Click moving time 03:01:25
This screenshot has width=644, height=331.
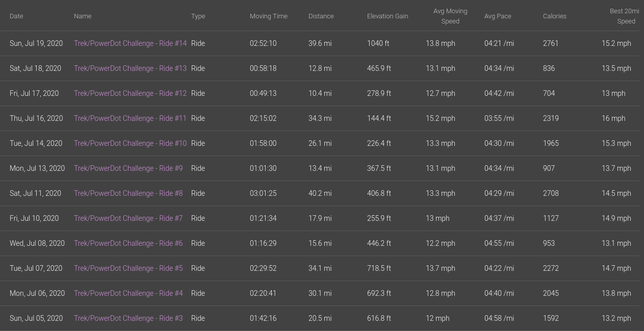pyautogui.click(x=263, y=193)
